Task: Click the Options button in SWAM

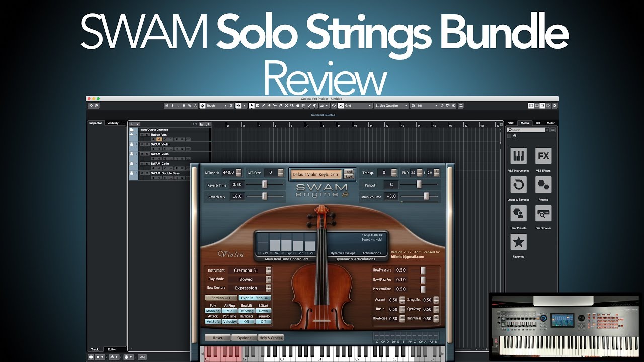Action: [x=244, y=338]
